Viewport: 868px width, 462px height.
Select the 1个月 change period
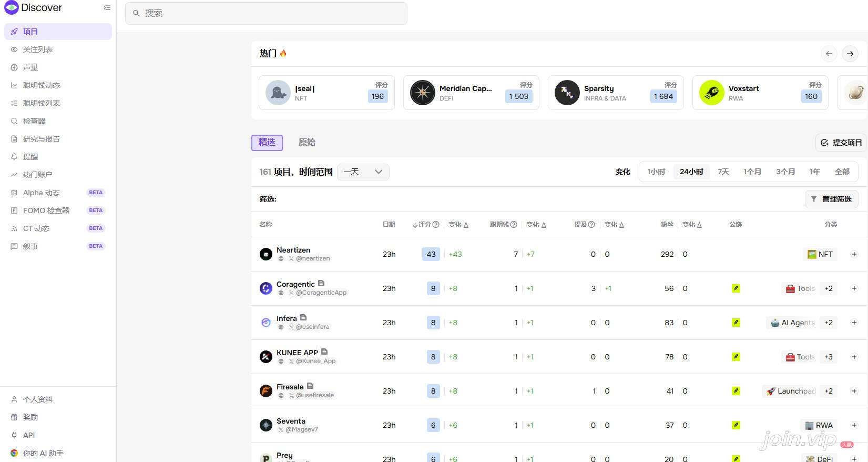click(752, 172)
